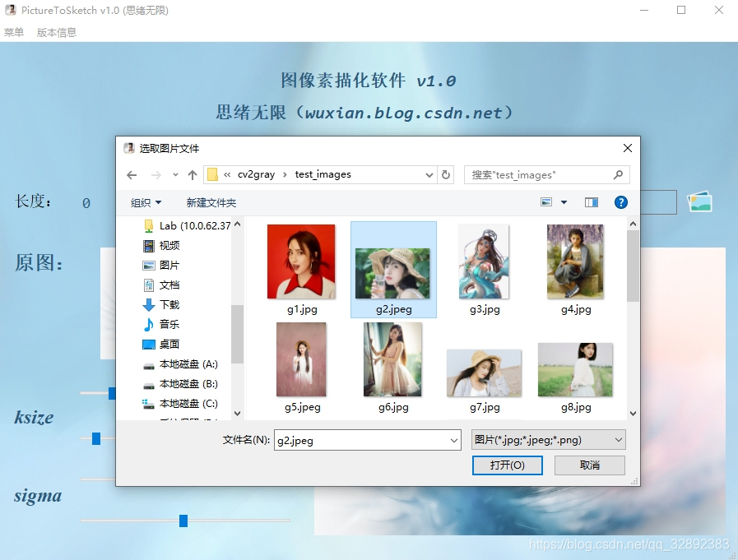Select g6.jpg thumbnail

392,359
